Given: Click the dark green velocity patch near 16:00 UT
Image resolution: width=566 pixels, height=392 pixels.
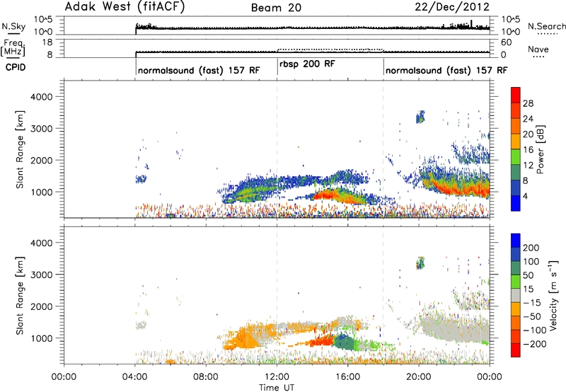Looking at the screenshot, I should pos(343,342).
